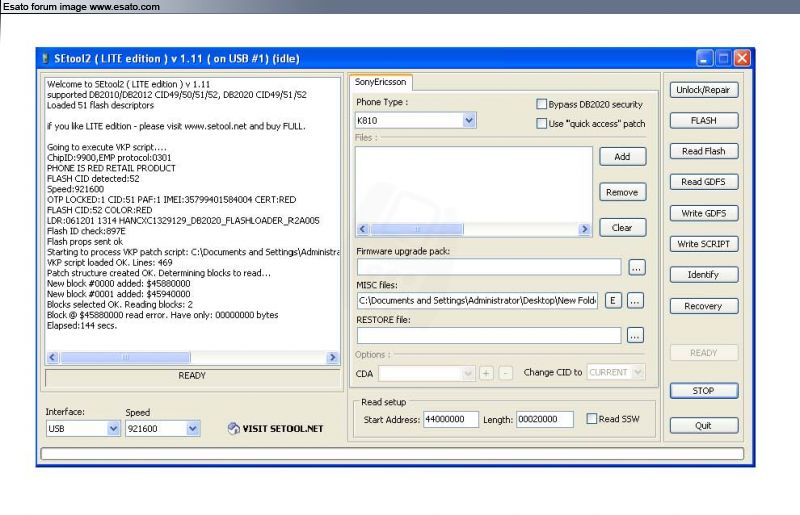
Task: Open the Phone Type dropdown showing K810
Action: (469, 120)
